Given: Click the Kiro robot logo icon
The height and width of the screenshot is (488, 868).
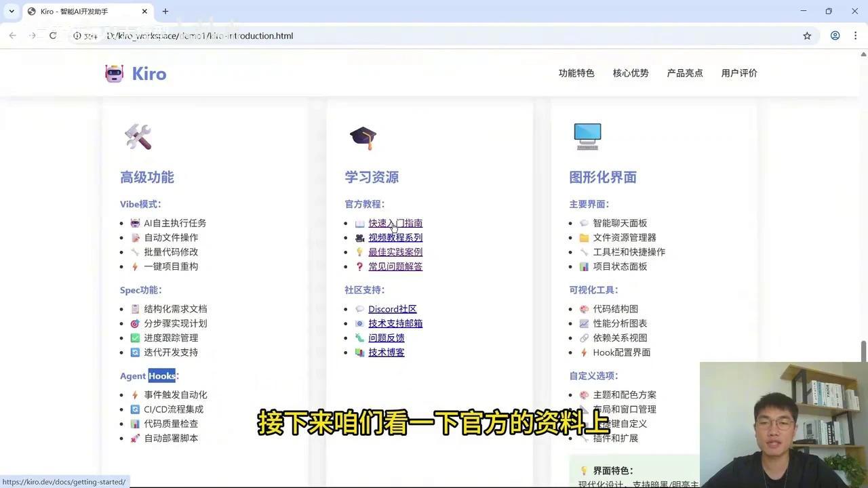Looking at the screenshot, I should click(x=114, y=73).
